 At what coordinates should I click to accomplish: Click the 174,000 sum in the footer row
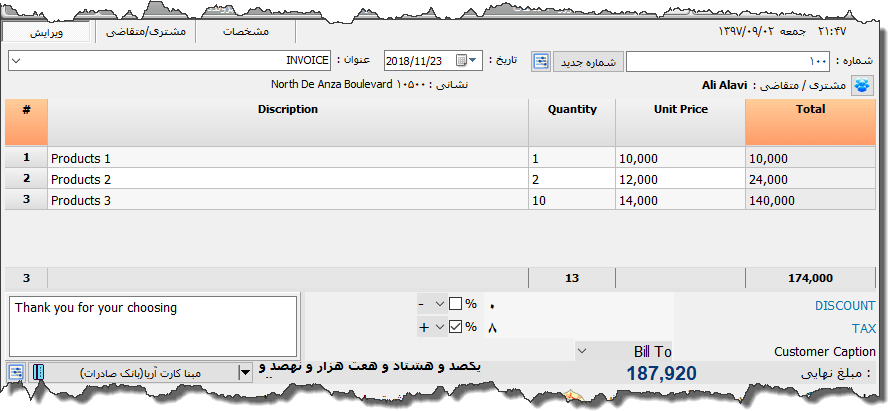tap(810, 278)
